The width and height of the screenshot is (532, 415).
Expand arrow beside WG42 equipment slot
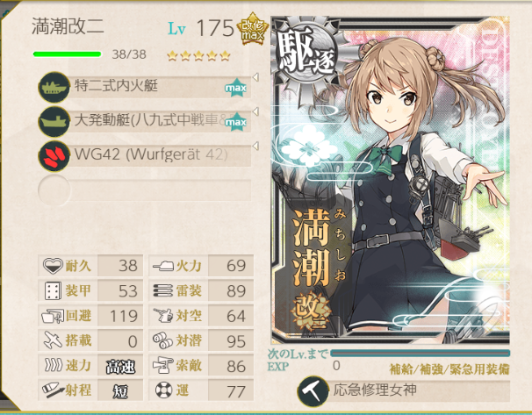pyautogui.click(x=255, y=147)
